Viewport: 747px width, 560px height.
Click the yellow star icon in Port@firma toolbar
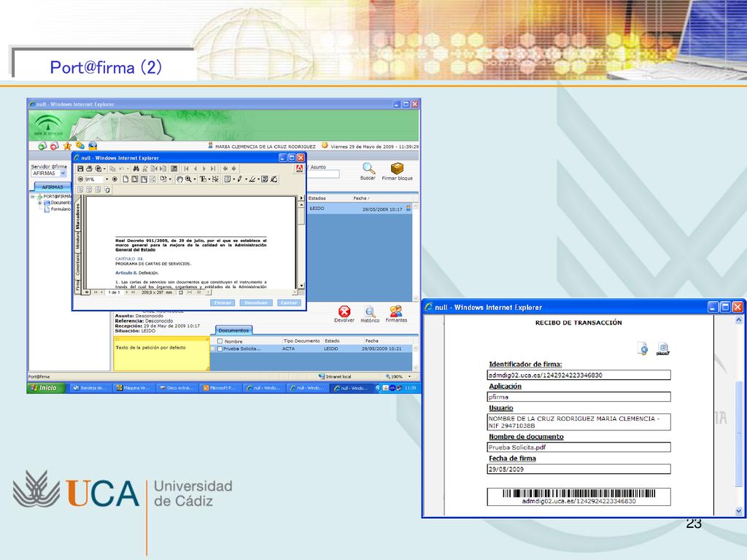coord(67,146)
